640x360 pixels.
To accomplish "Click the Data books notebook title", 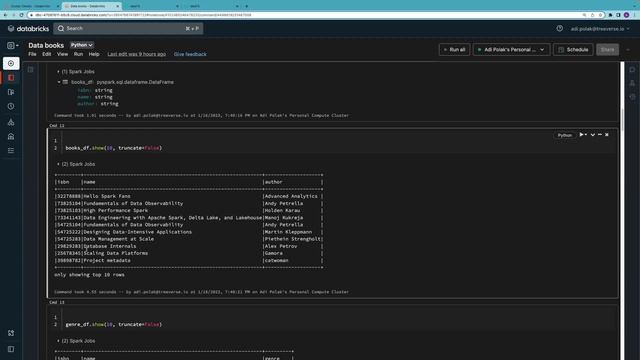I will click(46, 45).
